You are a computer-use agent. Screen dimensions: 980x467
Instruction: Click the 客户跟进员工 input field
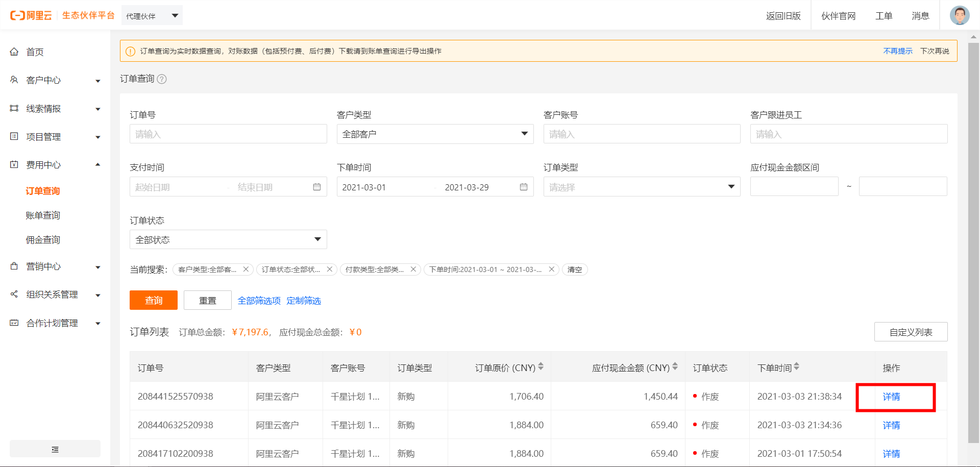click(849, 134)
